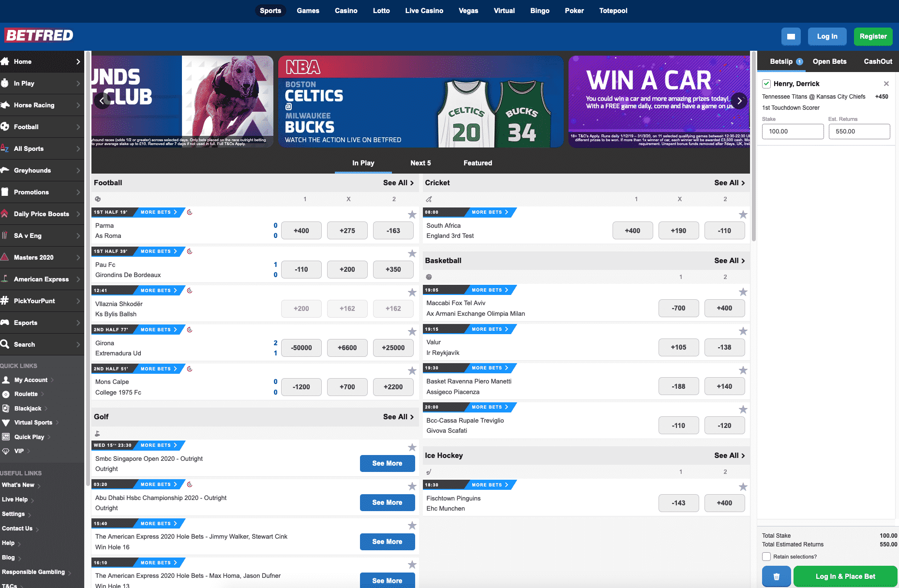Enable Retain selections checkbox
899x588 pixels.
[x=766, y=557]
